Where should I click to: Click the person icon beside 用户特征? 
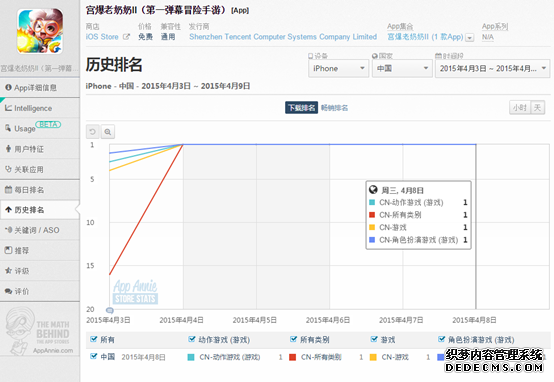coord(8,149)
